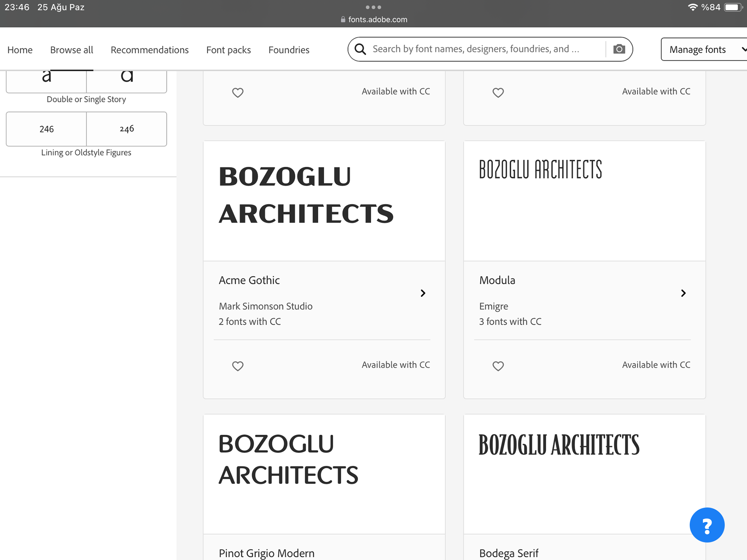Open visual search camera icon
The height and width of the screenshot is (560, 747).
pos(619,49)
